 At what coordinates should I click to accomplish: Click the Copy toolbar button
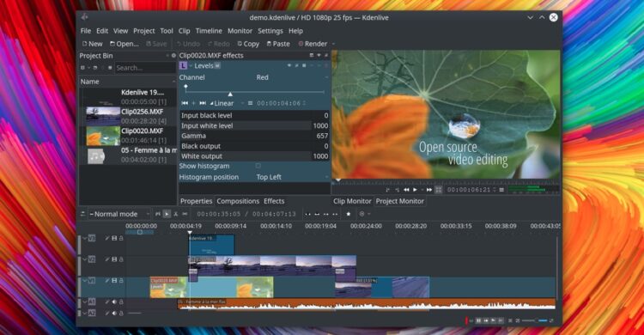pyautogui.click(x=248, y=44)
